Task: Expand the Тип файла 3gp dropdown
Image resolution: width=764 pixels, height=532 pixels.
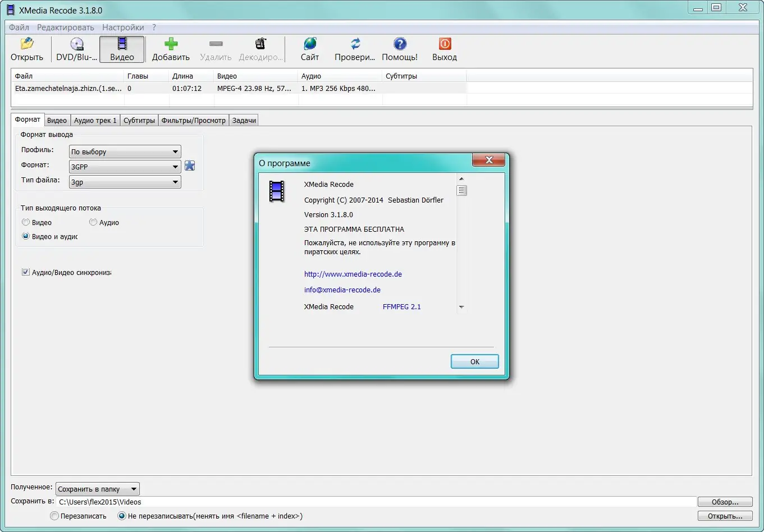Action: (x=125, y=182)
